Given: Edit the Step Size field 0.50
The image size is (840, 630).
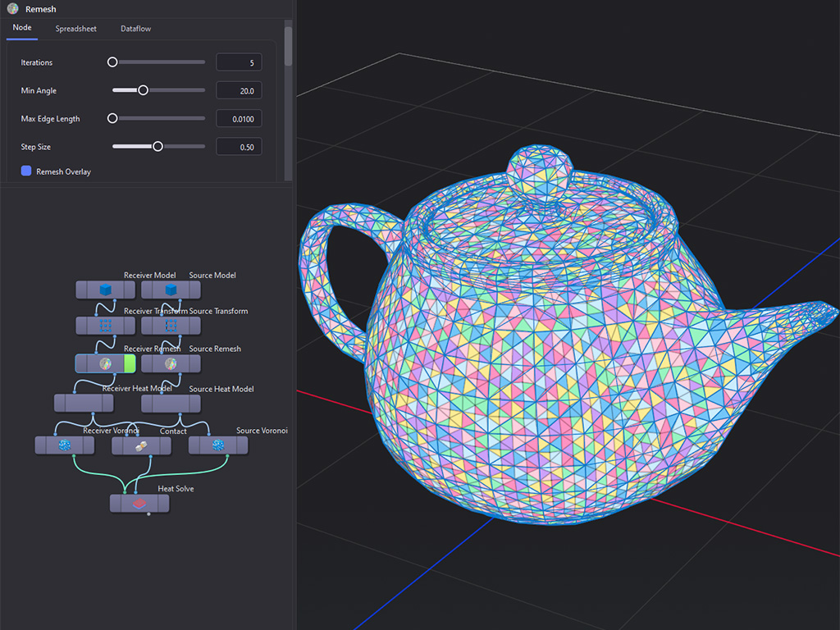Looking at the screenshot, I should [x=239, y=147].
